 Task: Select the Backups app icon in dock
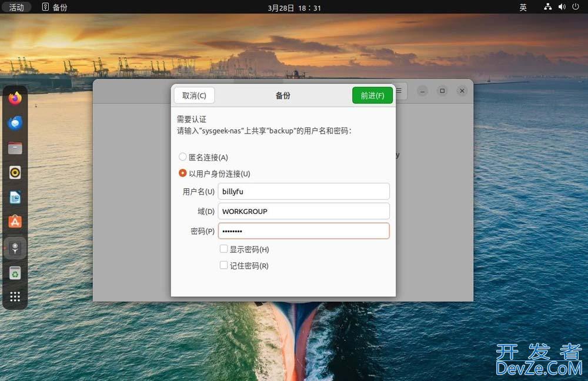15,248
